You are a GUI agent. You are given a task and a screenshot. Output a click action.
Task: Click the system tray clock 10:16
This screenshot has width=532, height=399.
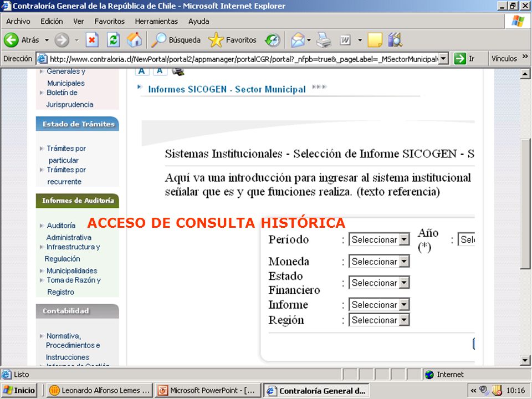click(515, 391)
